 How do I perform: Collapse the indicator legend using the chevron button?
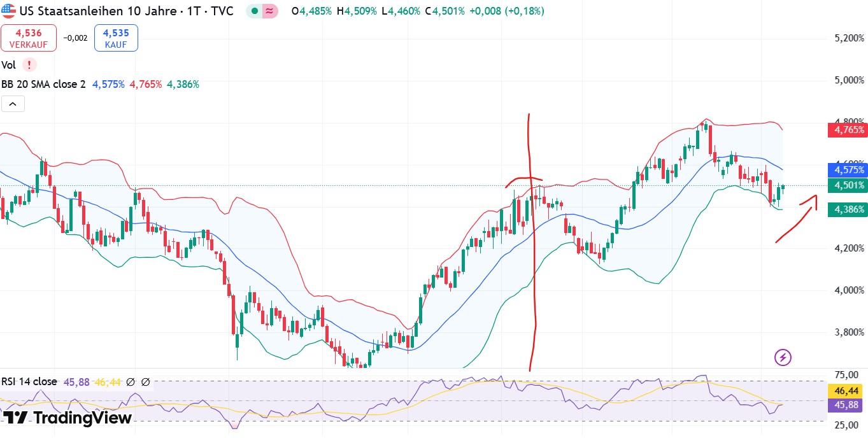click(x=13, y=103)
